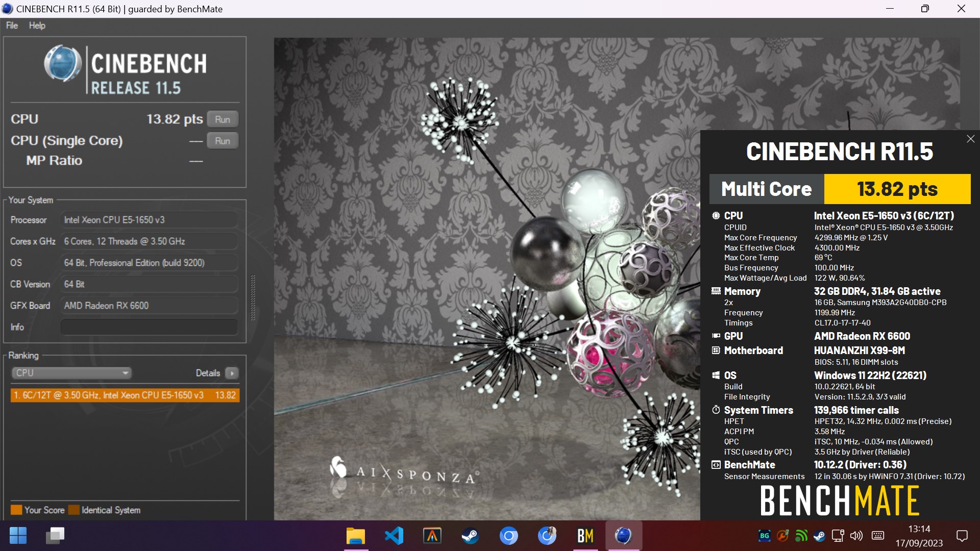980x551 pixels.
Task: Click the BenchMate version icon
Action: 716,465
